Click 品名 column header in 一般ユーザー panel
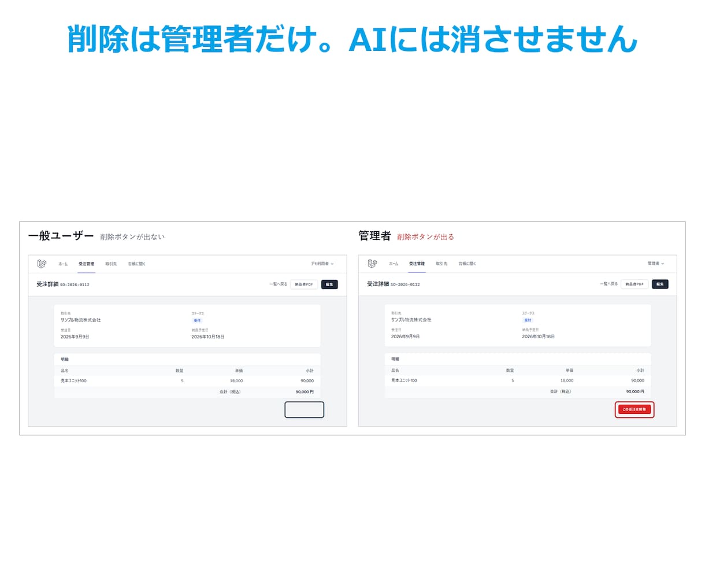This screenshot has width=705, height=588. tap(65, 371)
